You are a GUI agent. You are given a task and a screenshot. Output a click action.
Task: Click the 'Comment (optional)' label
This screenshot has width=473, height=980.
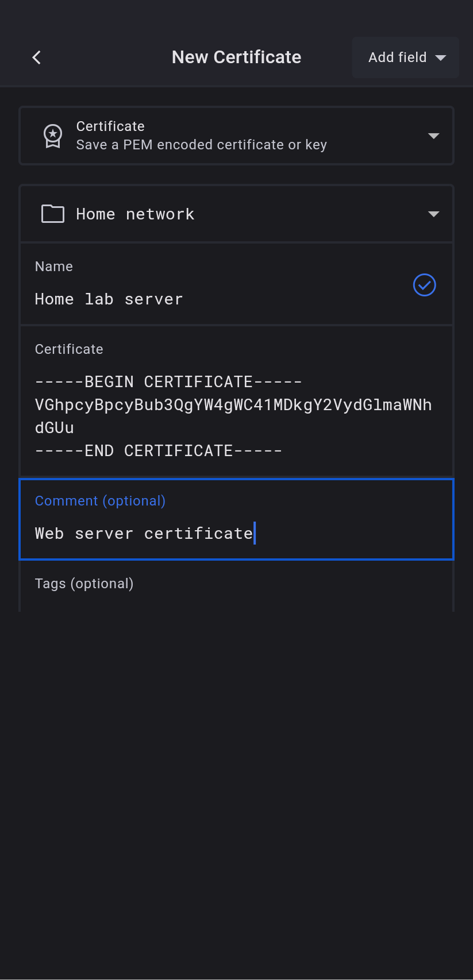coord(100,501)
